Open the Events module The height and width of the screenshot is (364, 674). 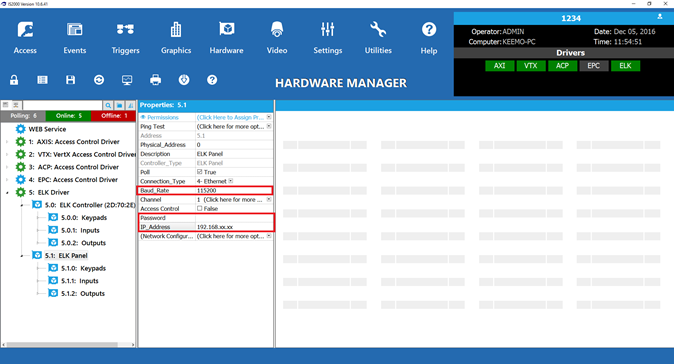[x=75, y=38]
